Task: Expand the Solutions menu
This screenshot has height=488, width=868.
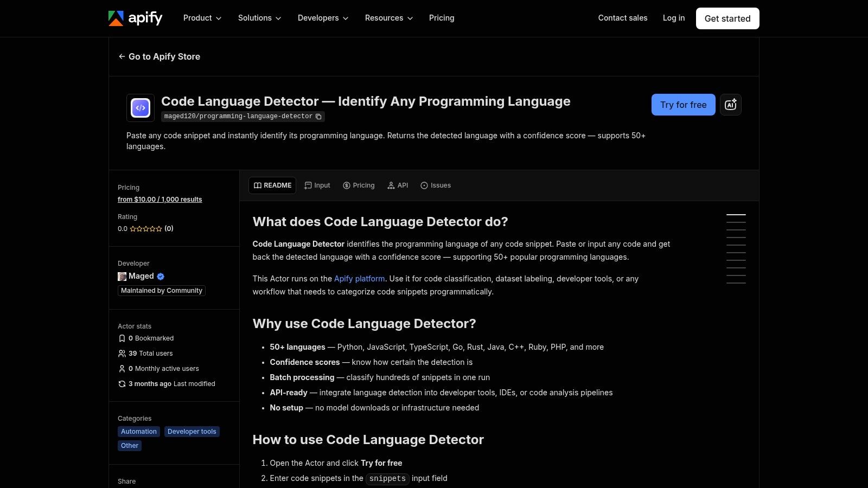Action: click(259, 18)
